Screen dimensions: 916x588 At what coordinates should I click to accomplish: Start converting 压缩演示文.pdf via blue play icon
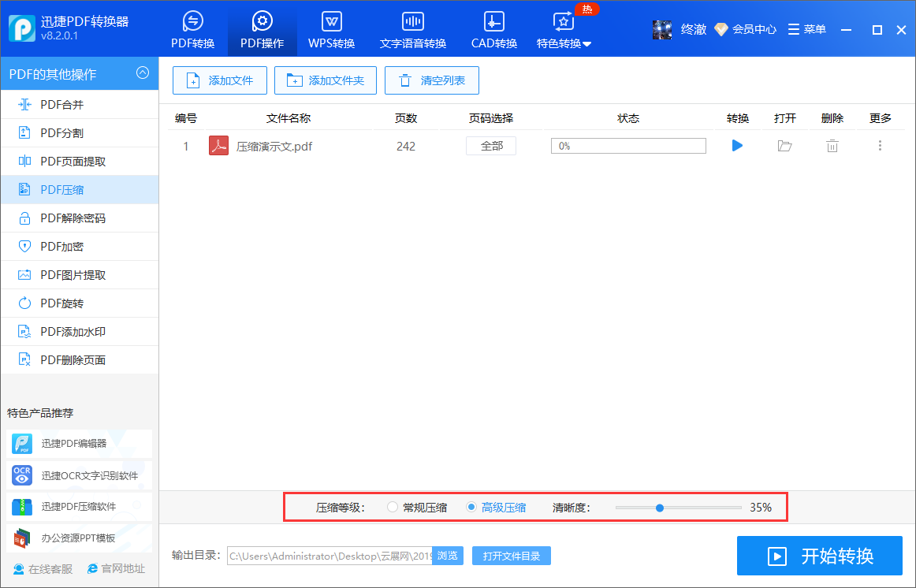point(736,145)
